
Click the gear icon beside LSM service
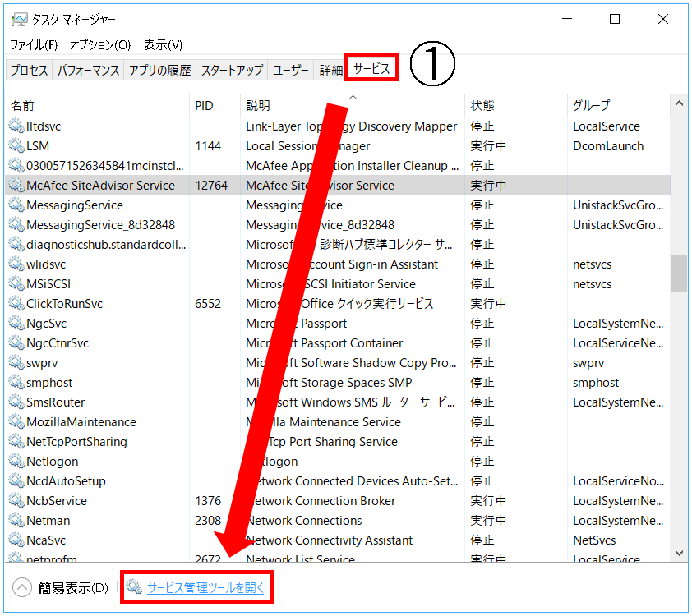(x=16, y=146)
